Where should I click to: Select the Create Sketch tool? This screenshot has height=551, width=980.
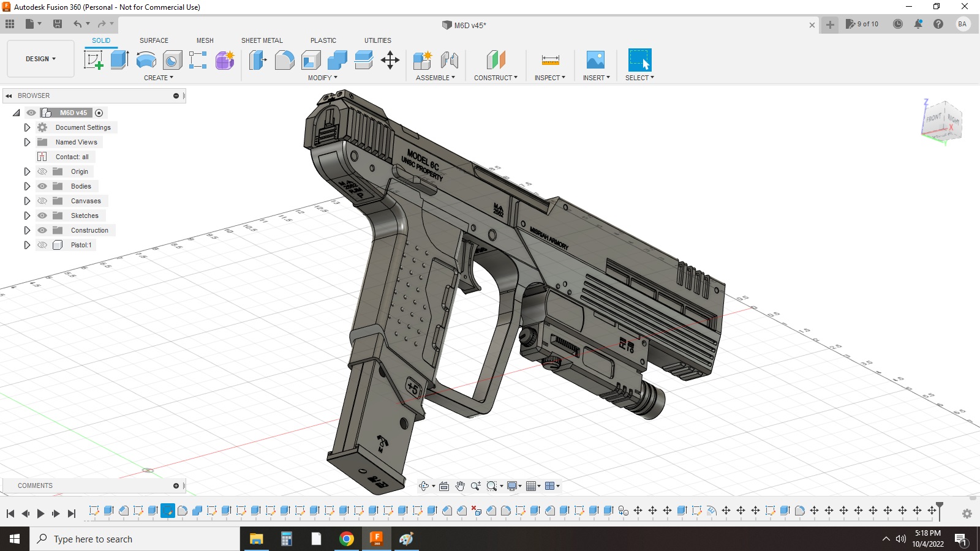point(93,60)
